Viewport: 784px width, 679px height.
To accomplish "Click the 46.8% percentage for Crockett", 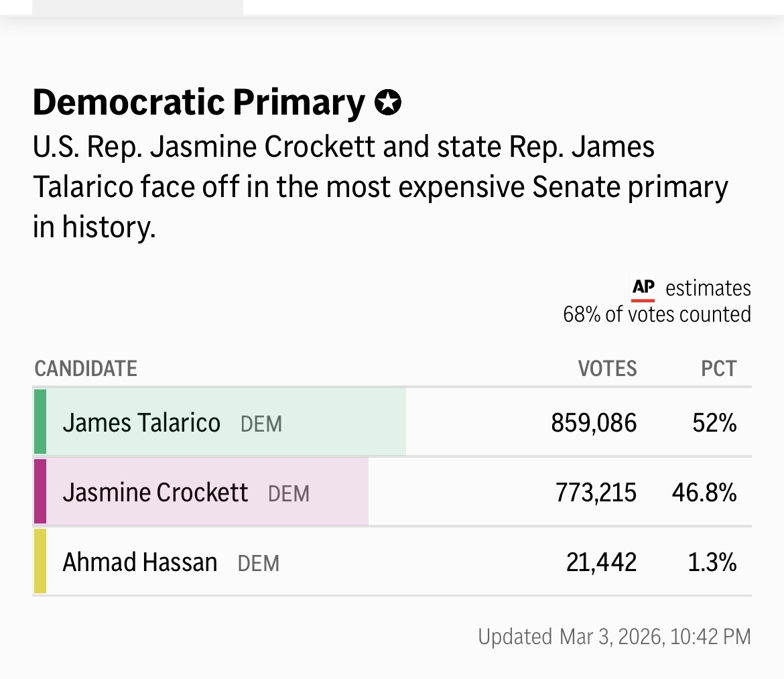I will coord(704,493).
